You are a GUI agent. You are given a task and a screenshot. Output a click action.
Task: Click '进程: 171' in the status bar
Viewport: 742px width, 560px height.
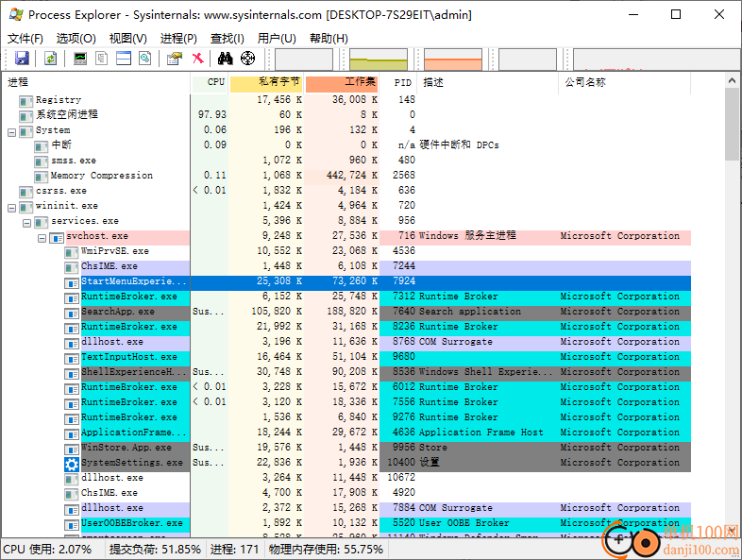point(234,550)
